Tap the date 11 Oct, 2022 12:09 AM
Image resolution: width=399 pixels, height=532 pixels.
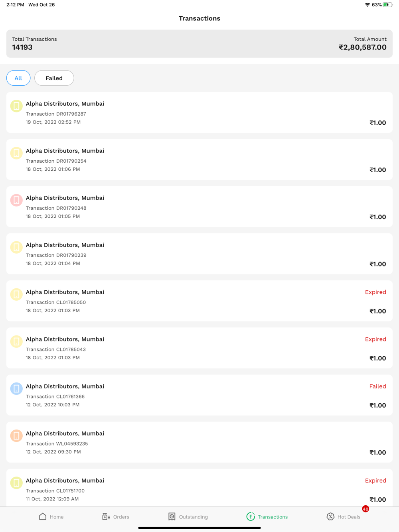point(52,499)
